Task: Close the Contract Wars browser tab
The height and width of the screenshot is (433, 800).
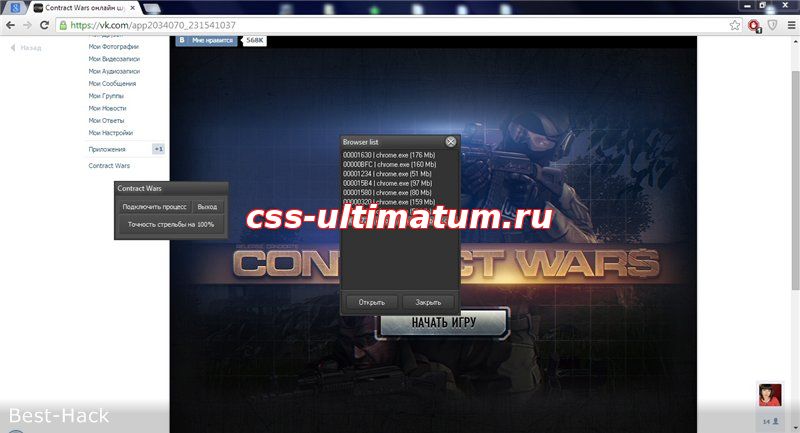Action: pyautogui.click(x=133, y=8)
